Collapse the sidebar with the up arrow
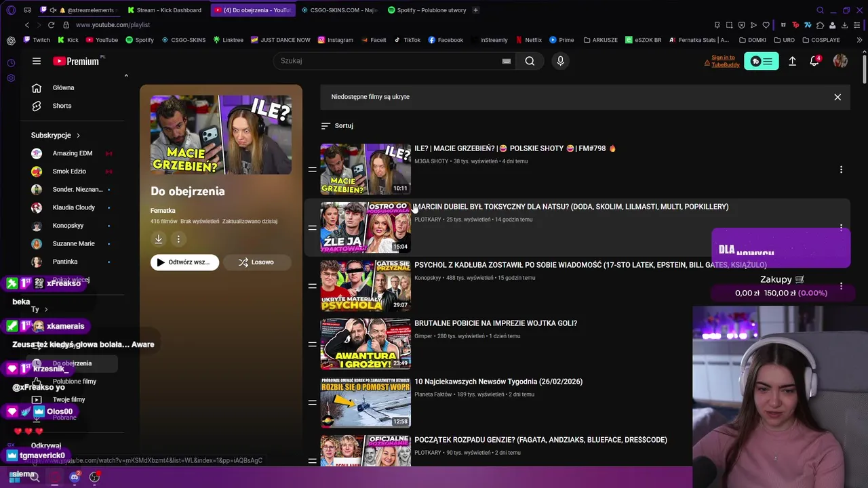Viewport: 868px width, 488px height. click(126, 76)
